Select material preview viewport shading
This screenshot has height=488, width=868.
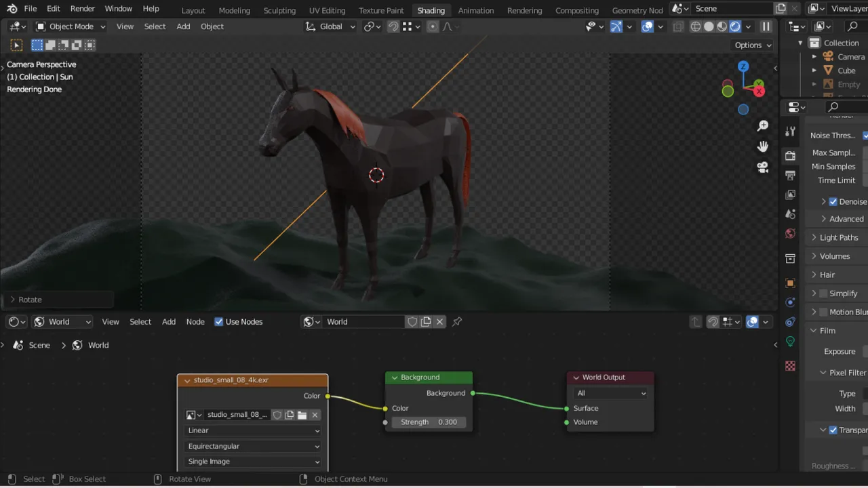(722, 26)
